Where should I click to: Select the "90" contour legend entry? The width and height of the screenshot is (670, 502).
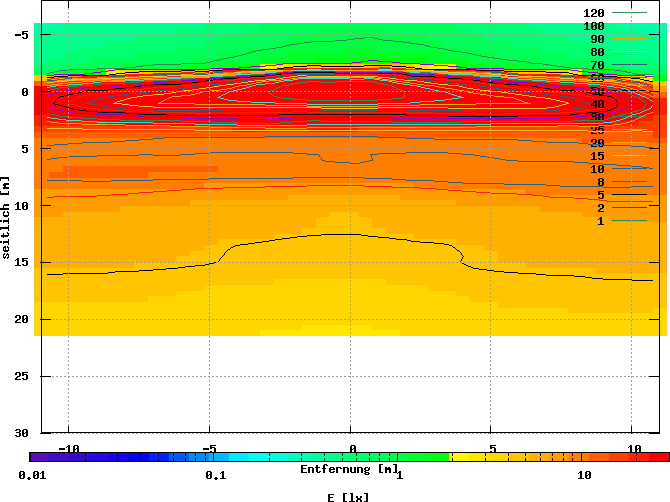[598, 39]
